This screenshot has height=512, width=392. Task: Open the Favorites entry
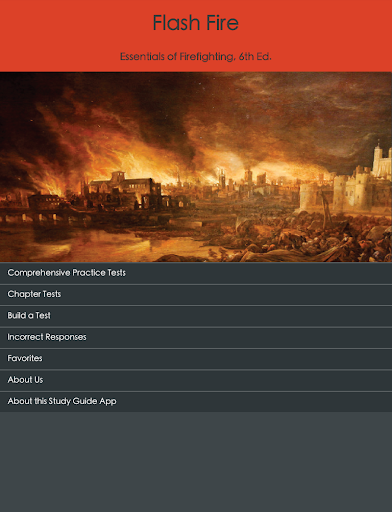[196, 359]
